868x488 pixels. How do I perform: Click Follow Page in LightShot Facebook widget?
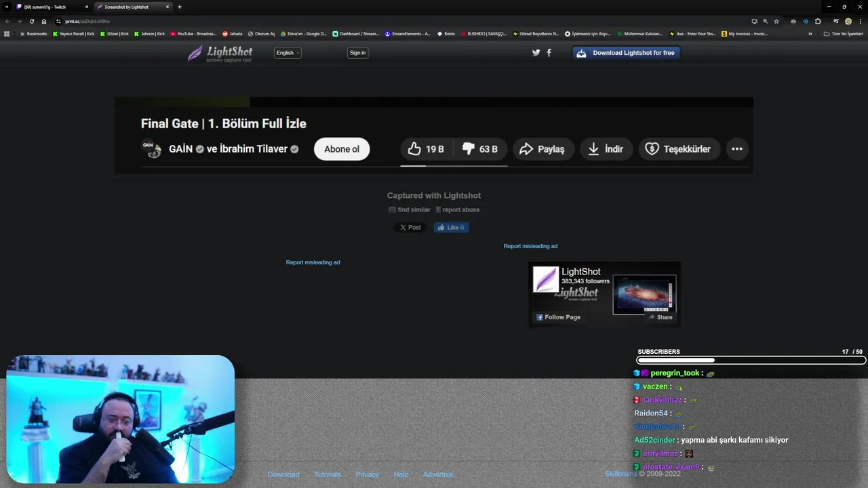558,317
